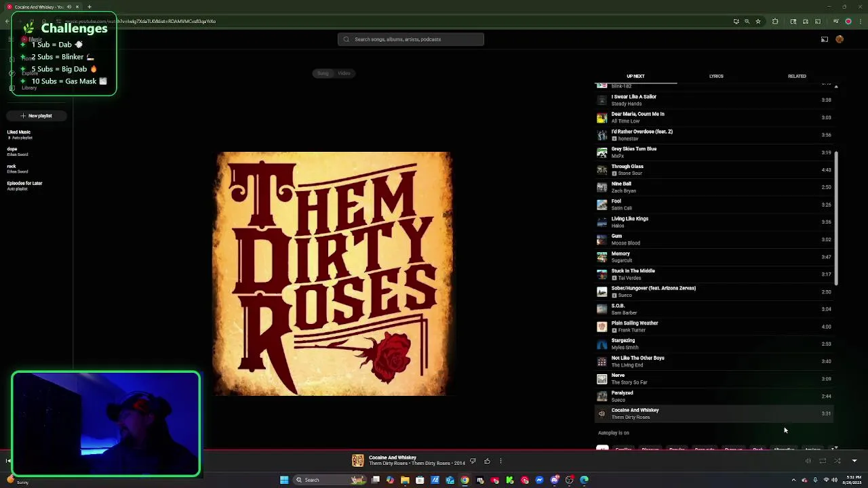Show hidden system tray icons
Screen dimensions: 868x488
[793, 480]
